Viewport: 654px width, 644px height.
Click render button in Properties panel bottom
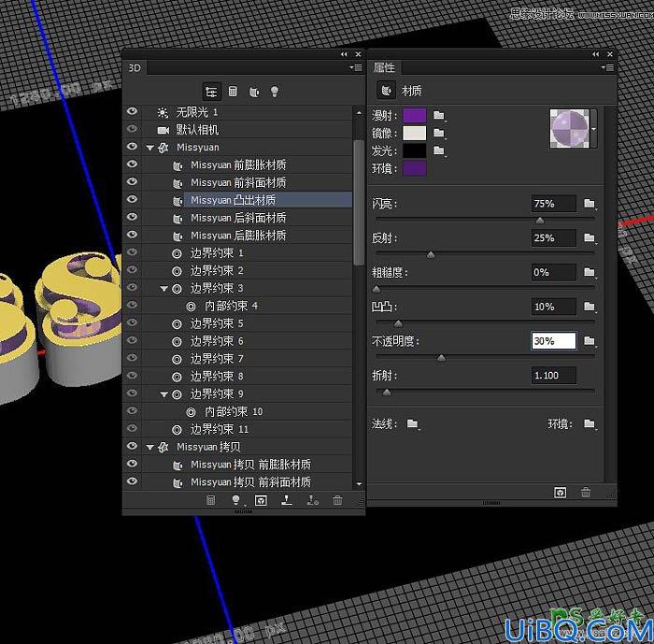click(561, 493)
